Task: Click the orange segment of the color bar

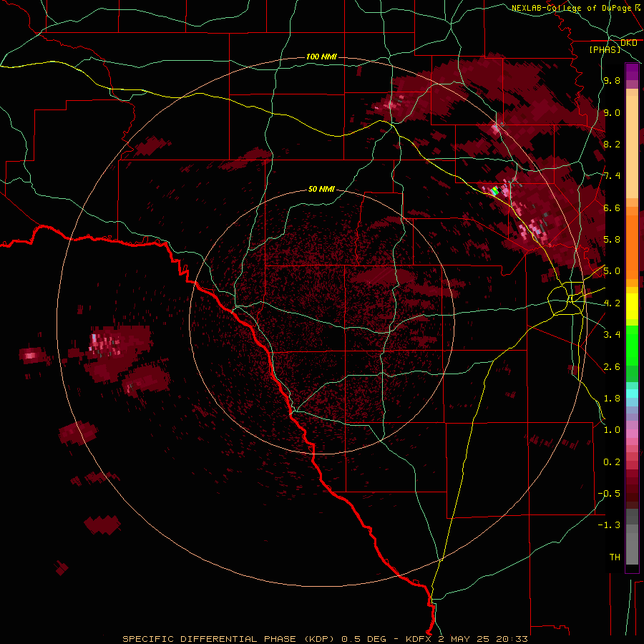Action: (x=632, y=246)
